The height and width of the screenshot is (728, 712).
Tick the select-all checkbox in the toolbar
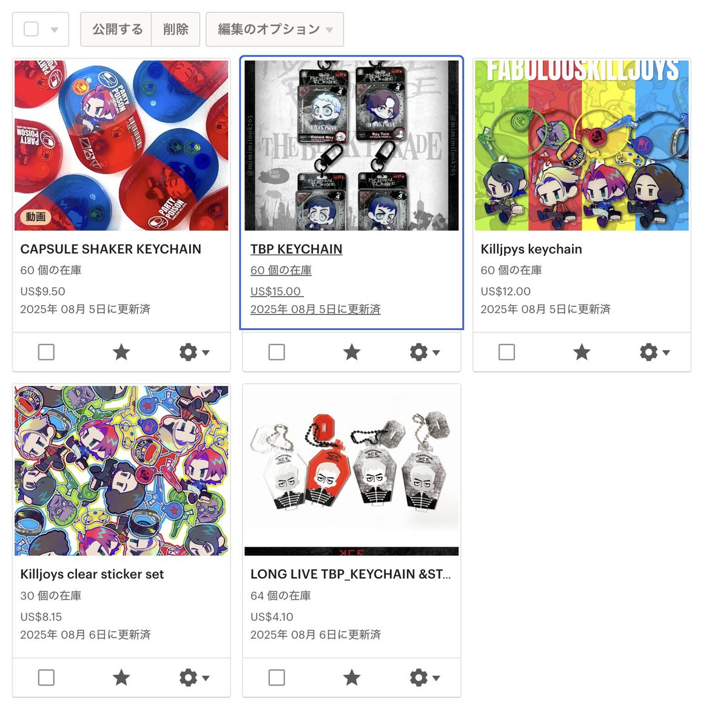pos(31,29)
